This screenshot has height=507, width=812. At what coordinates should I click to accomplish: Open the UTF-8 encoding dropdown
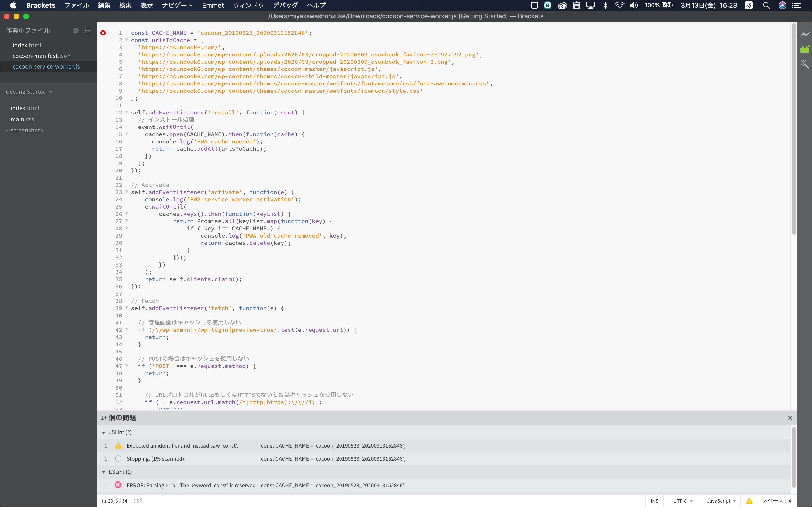(x=683, y=501)
